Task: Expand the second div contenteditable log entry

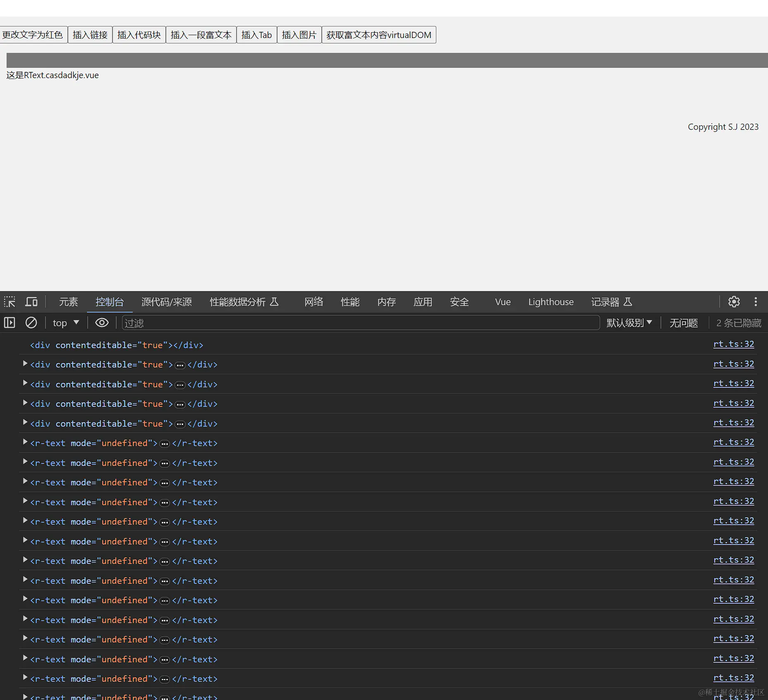Action: point(25,363)
